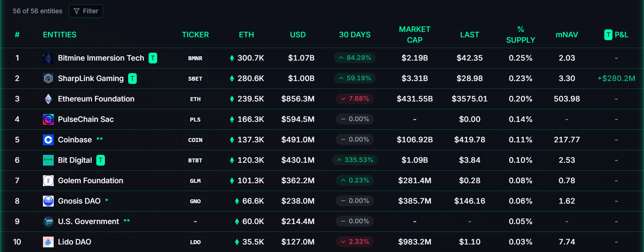
Task: Click the SBET ticker badge
Action: pos(195,79)
